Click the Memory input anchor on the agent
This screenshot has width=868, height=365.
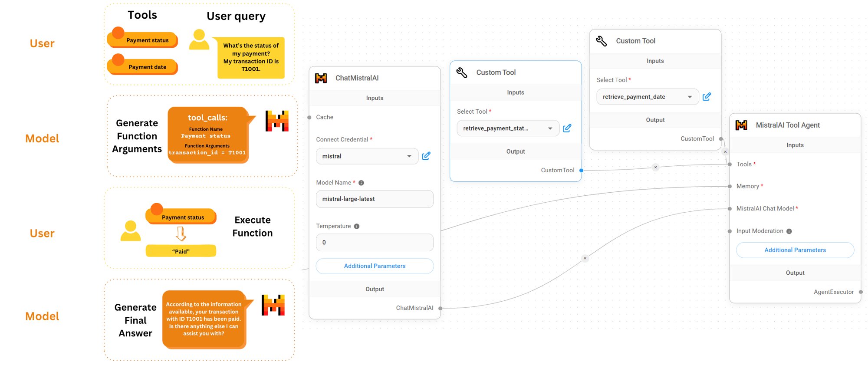point(730,186)
